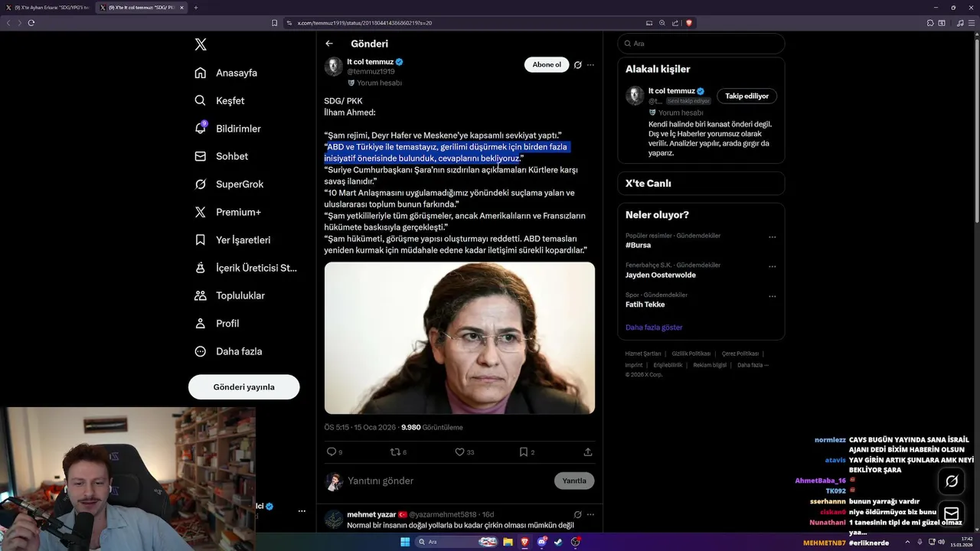Open Sohbet messages
The width and height of the screenshot is (980, 551).
coord(221,156)
